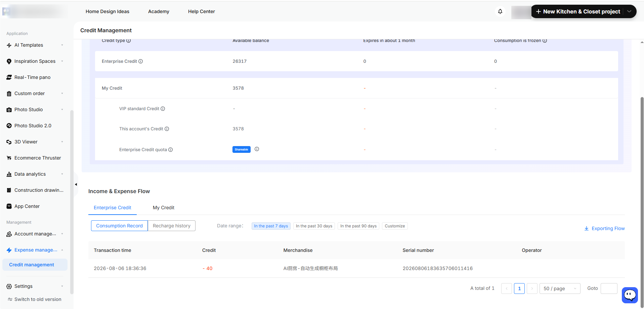Open the My Credit flow tab
The height and width of the screenshot is (309, 644).
[164, 208]
